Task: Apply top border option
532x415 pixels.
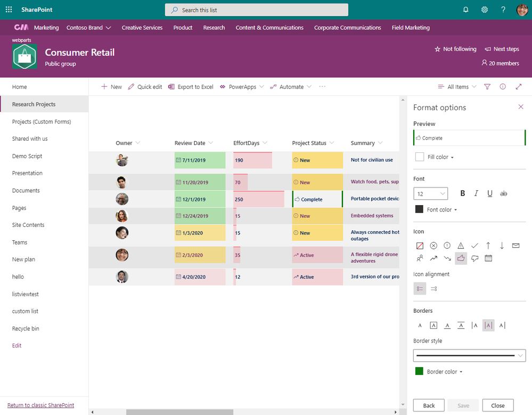Action: 461,326
